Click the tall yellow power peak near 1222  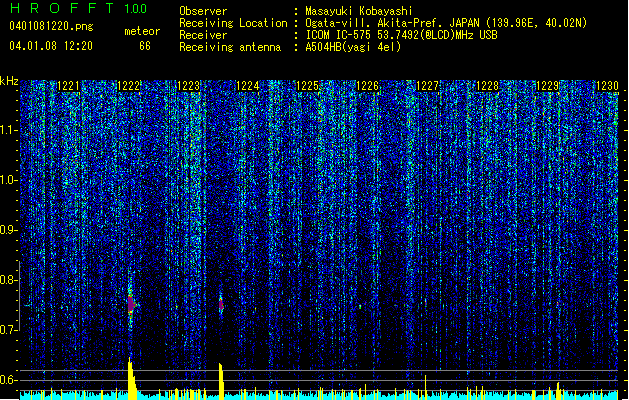[x=132, y=379]
